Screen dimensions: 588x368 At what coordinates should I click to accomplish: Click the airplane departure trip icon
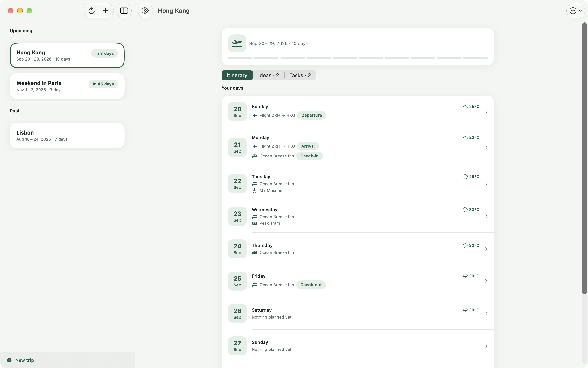coord(237,43)
